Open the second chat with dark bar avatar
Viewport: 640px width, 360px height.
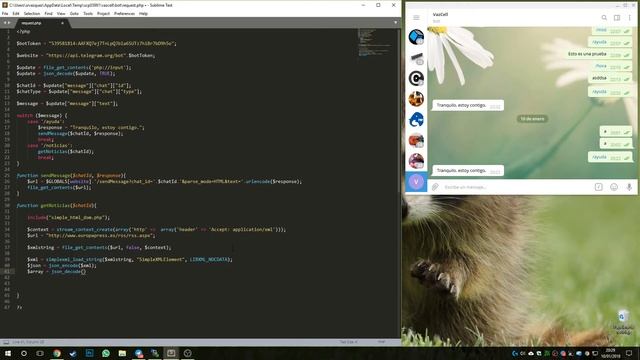click(416, 58)
